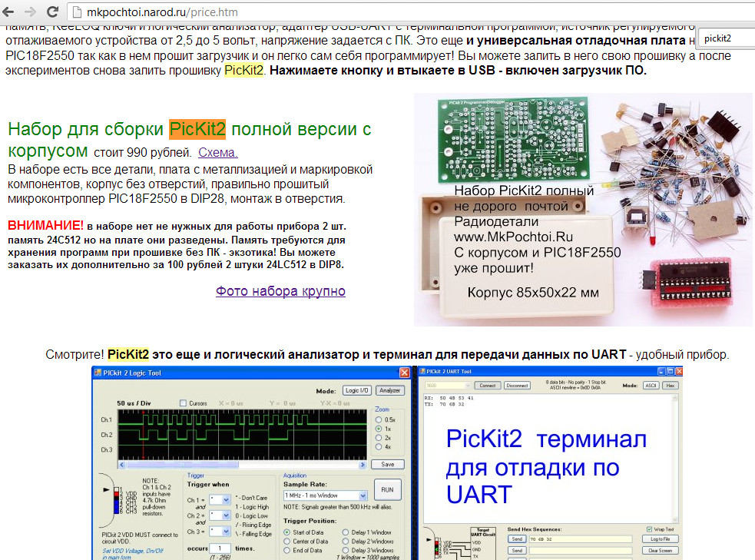Reload the page with the refresh icon
The width and height of the screenshot is (755, 560).
tap(51, 12)
